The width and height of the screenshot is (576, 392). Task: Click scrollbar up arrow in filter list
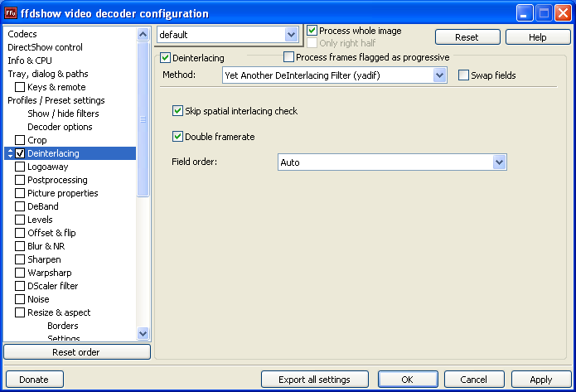point(143,34)
